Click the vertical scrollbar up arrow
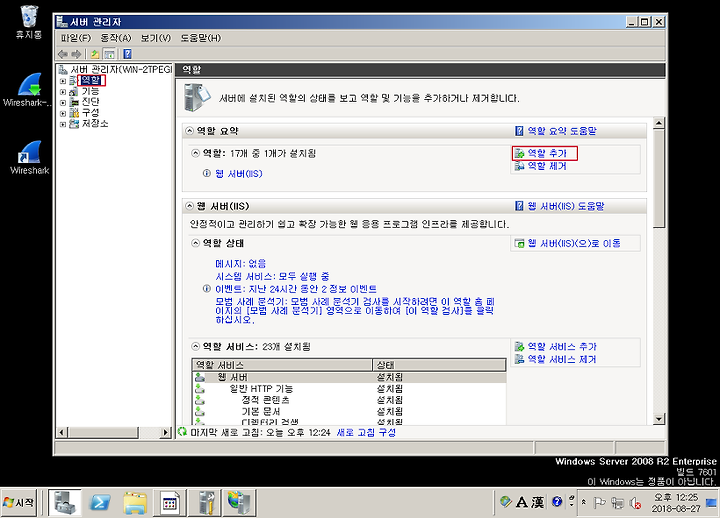 click(659, 123)
